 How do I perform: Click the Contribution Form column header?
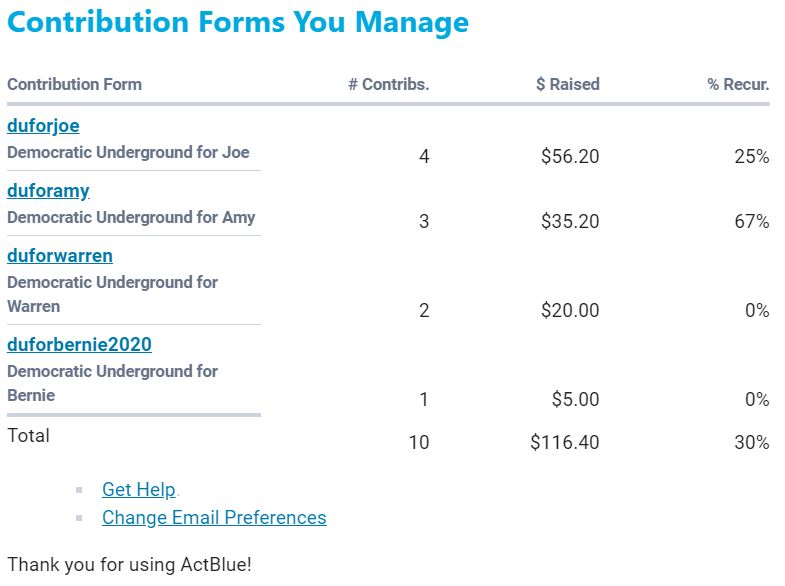[x=74, y=84]
